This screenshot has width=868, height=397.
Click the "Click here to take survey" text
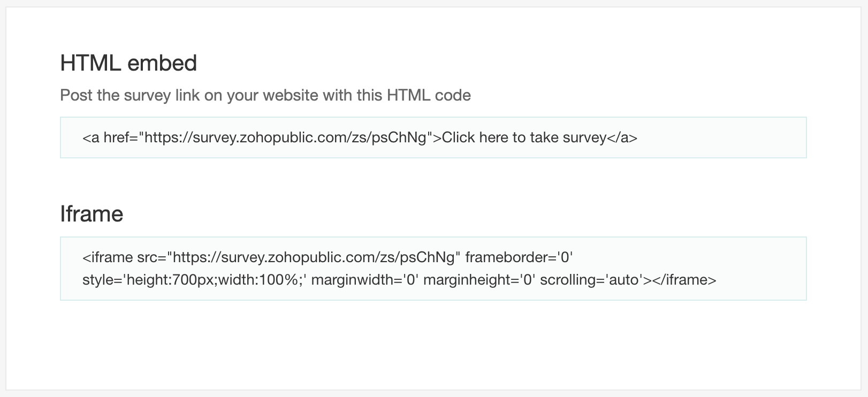[x=524, y=138]
